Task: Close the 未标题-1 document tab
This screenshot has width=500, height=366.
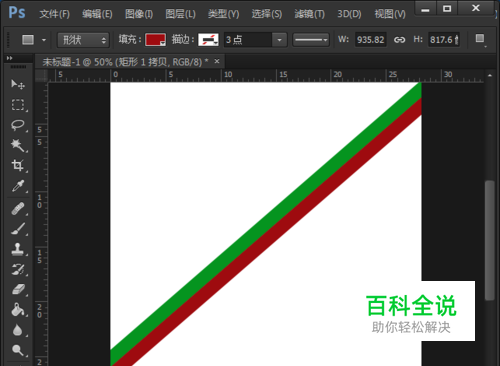Action: point(217,61)
